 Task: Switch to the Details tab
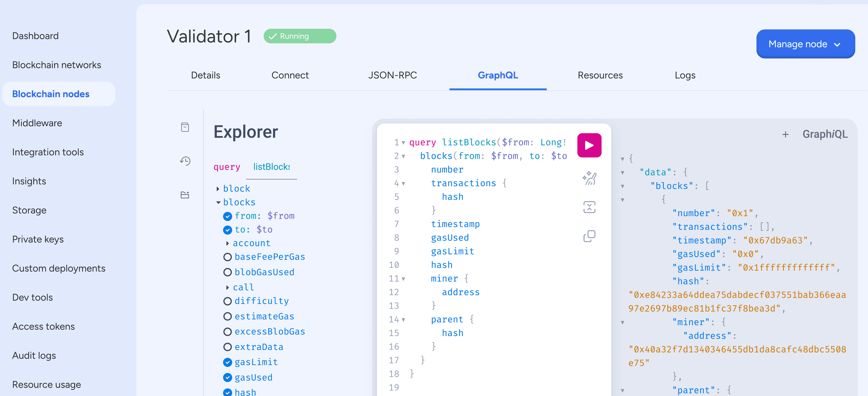pyautogui.click(x=205, y=75)
